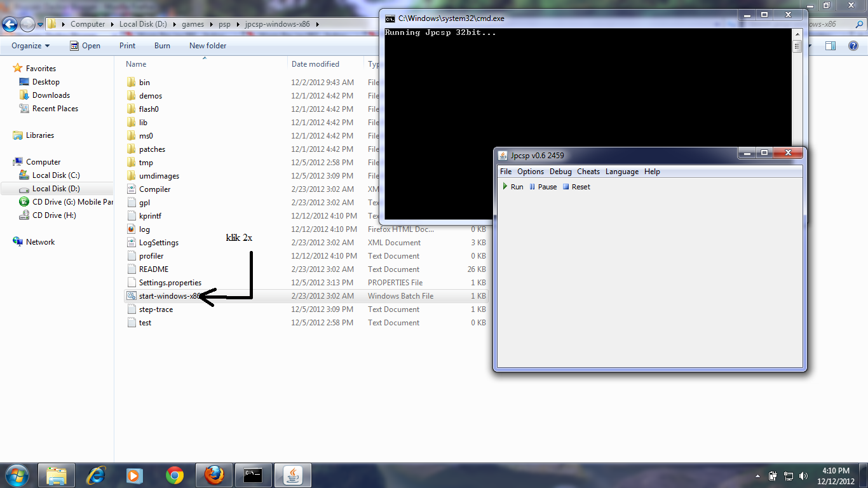Open the Cheats menu in Jpcsp

[x=588, y=171]
